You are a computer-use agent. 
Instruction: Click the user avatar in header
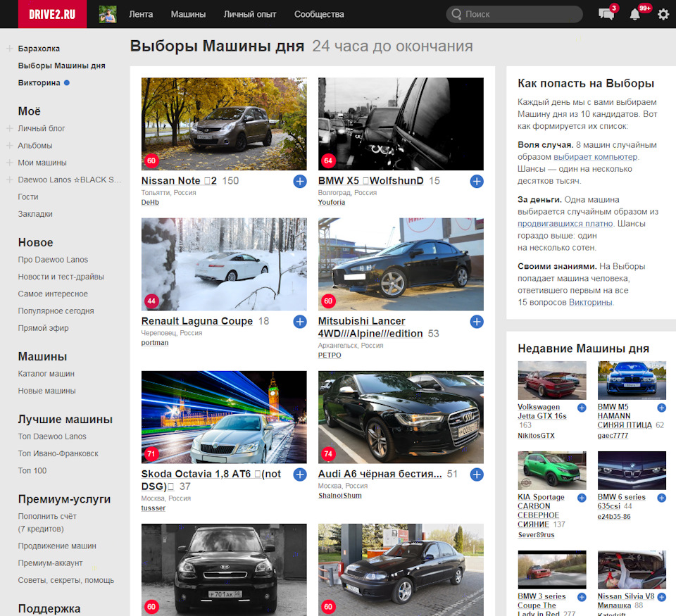pyautogui.click(x=108, y=14)
